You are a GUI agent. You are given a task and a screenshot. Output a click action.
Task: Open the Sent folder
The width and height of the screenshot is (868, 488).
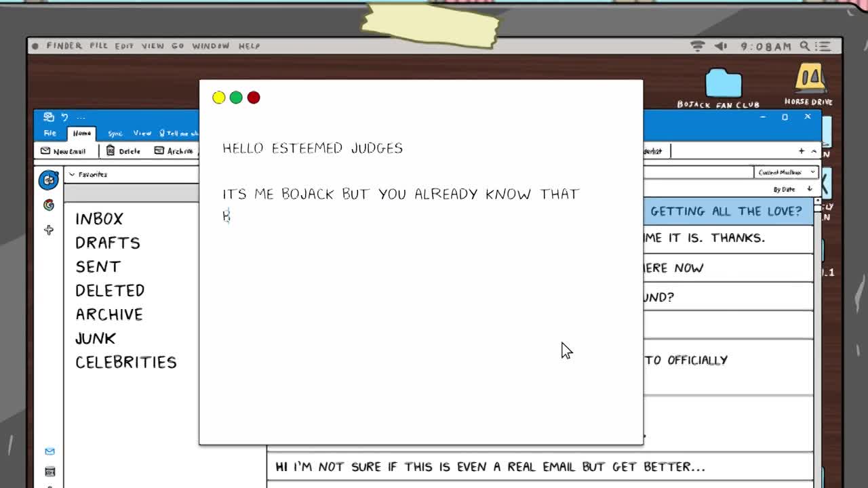pos(98,266)
